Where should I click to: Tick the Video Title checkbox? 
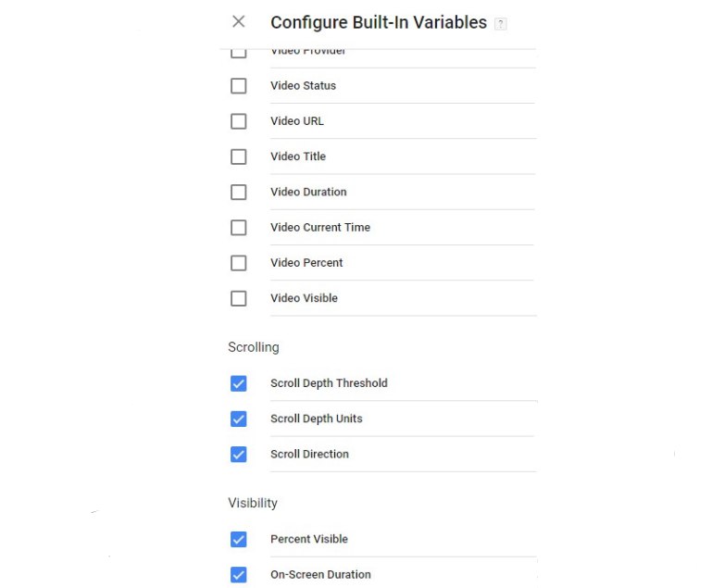pos(238,156)
